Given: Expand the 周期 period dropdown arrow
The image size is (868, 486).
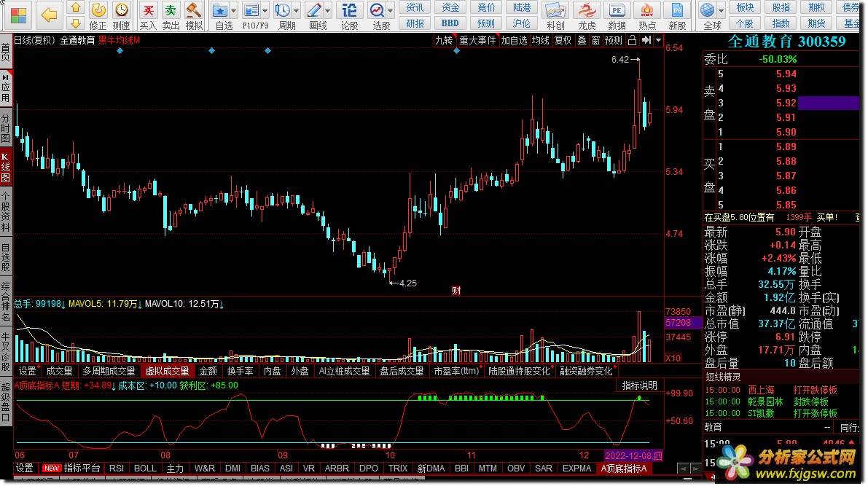Looking at the screenshot, I should point(296,11).
